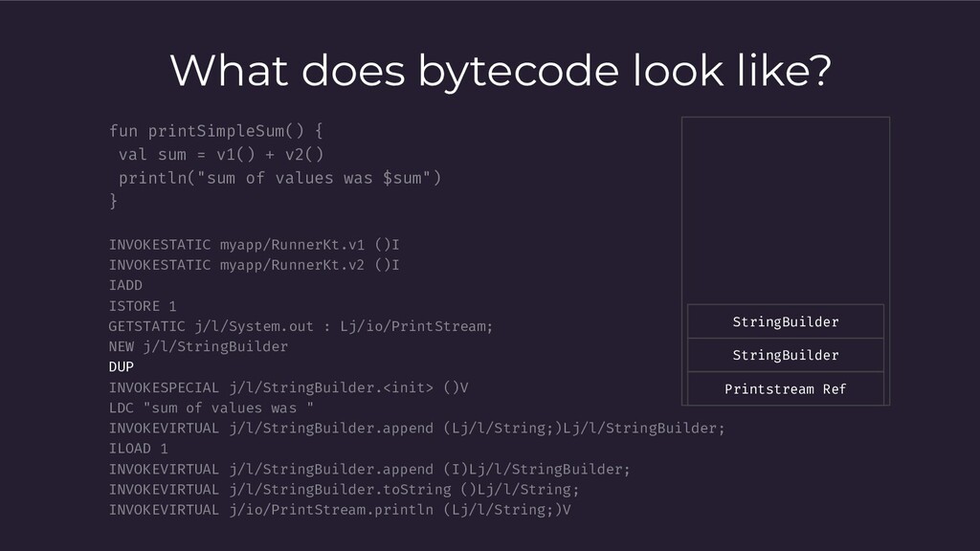Click the second StringBuilder stack entry
This screenshot has height=551, width=980.
tap(786, 355)
